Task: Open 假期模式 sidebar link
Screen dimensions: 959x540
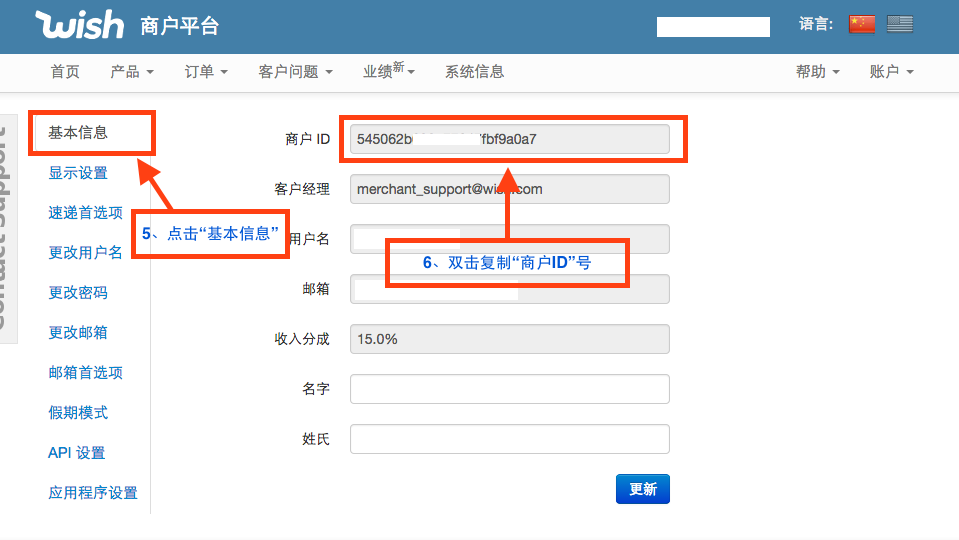Action: click(78, 412)
